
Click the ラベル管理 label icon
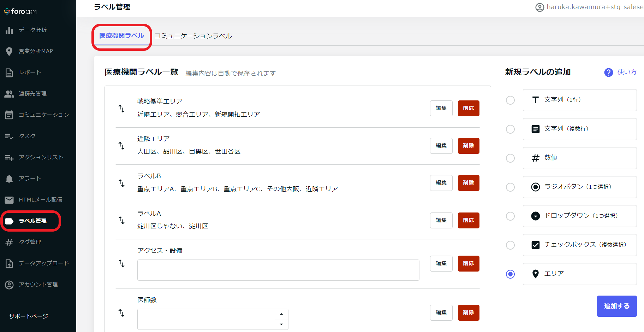9,221
